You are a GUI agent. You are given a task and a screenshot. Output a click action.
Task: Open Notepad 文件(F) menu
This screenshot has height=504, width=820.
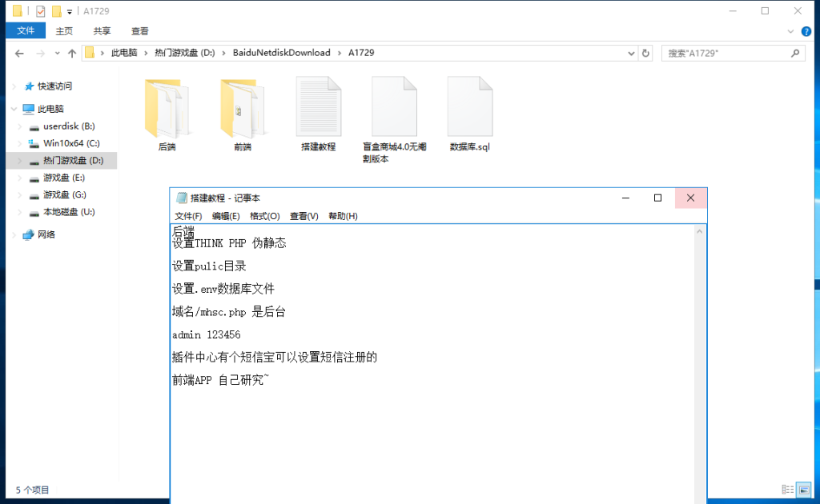(188, 216)
